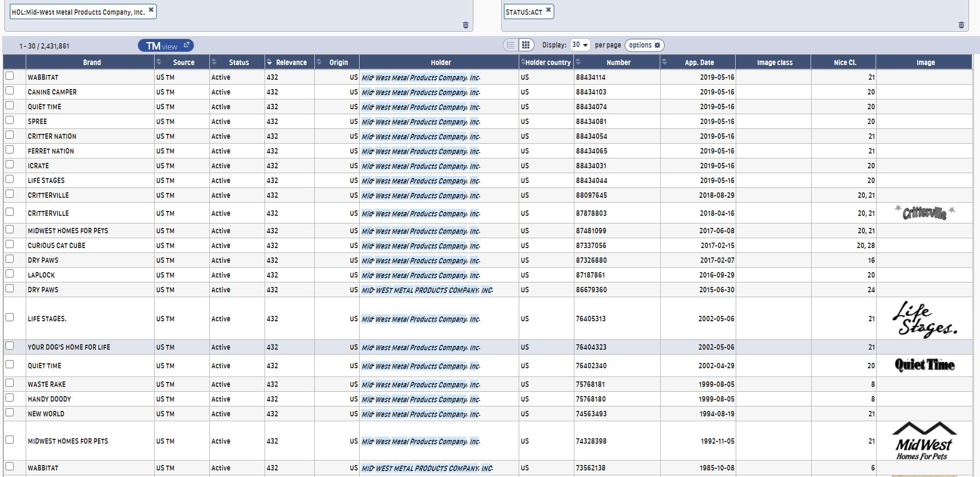Image resolution: width=980 pixels, height=477 pixels.
Task: Sort by Number column
Action: pyautogui.click(x=578, y=62)
